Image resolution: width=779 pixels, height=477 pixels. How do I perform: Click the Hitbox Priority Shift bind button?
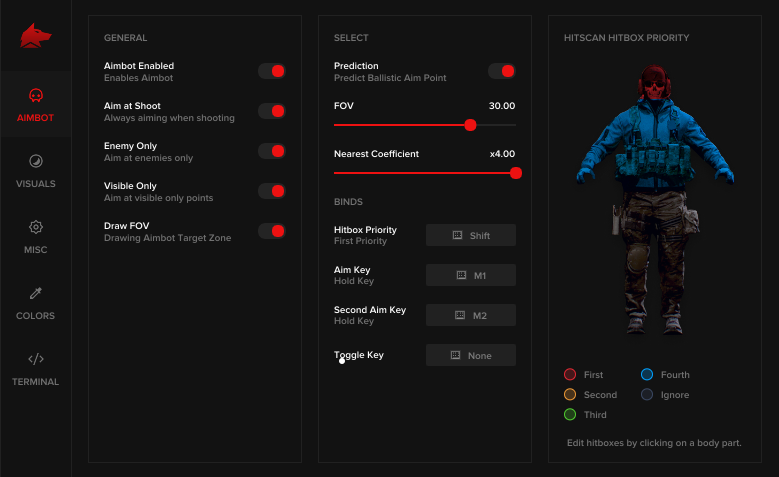471,235
